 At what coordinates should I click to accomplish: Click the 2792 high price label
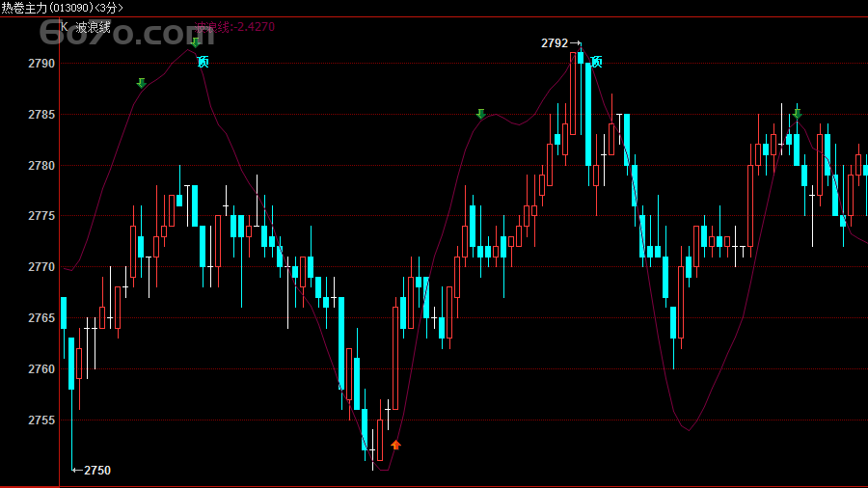[555, 43]
